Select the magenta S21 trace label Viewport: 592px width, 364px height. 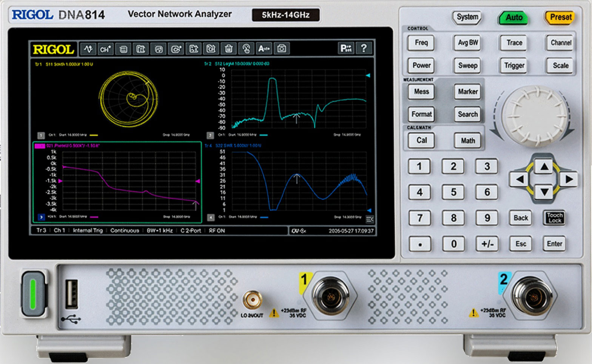pos(67,146)
